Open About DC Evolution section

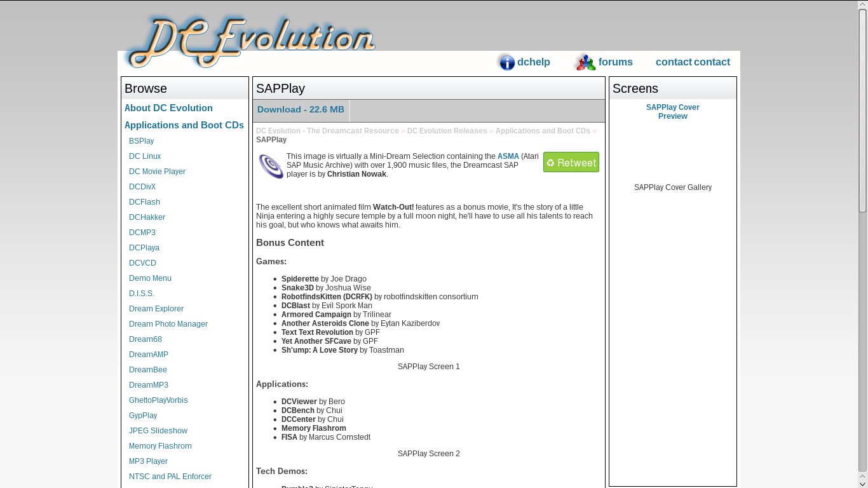coord(168,108)
